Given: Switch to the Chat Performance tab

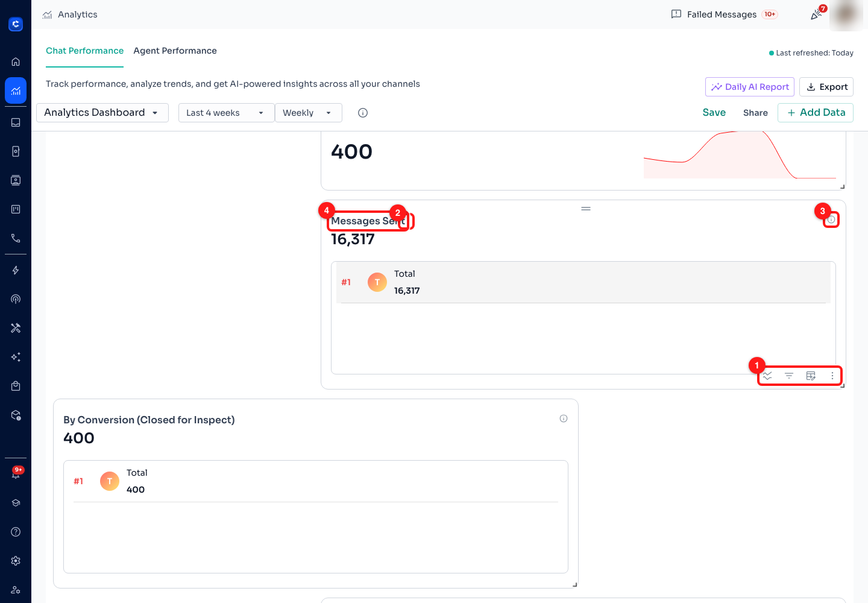Looking at the screenshot, I should coord(84,51).
